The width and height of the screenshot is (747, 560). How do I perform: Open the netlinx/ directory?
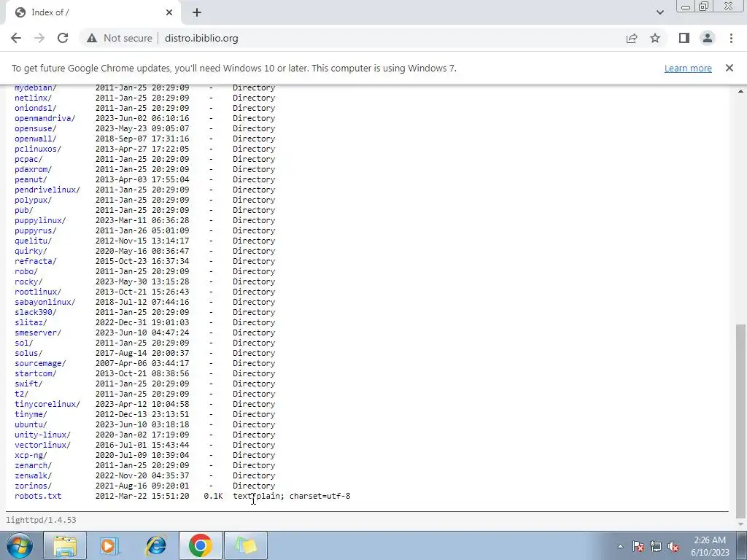coord(34,98)
